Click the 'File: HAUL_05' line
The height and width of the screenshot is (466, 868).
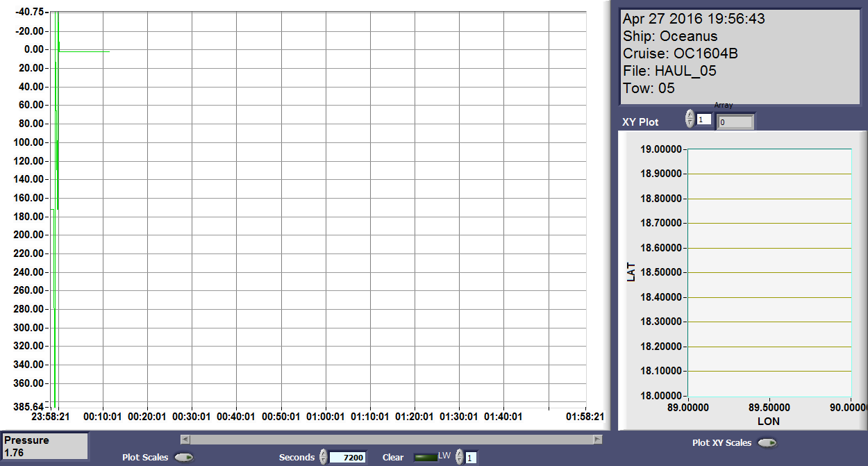click(x=669, y=71)
